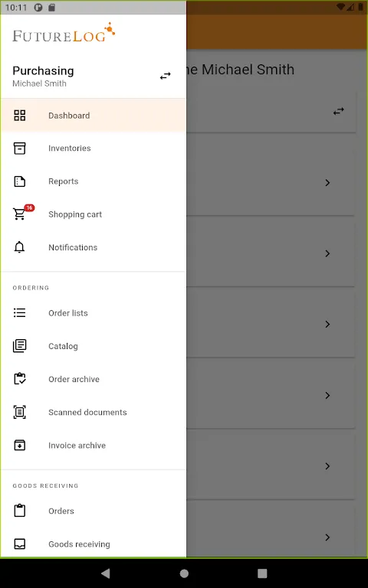This screenshot has width=368, height=588.
Task: Expand first dashboard card chevron
Action: [x=327, y=183]
